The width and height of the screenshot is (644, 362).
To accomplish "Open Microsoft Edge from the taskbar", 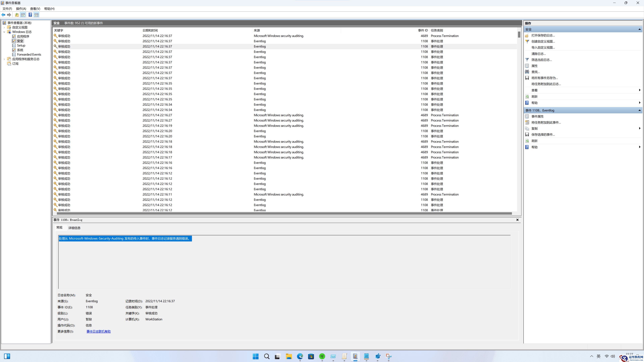I will pyautogui.click(x=300, y=356).
